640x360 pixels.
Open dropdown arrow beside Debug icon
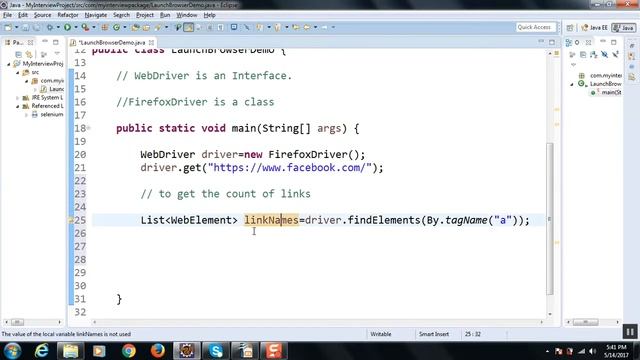click(58, 27)
